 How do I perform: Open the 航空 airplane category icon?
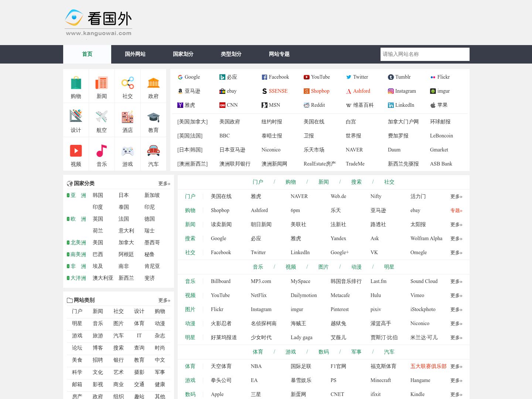102,116
